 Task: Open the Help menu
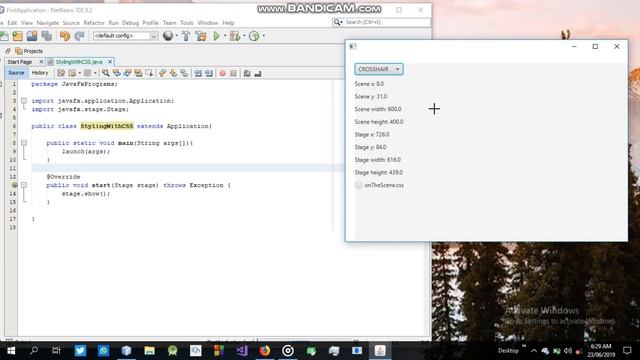click(228, 23)
